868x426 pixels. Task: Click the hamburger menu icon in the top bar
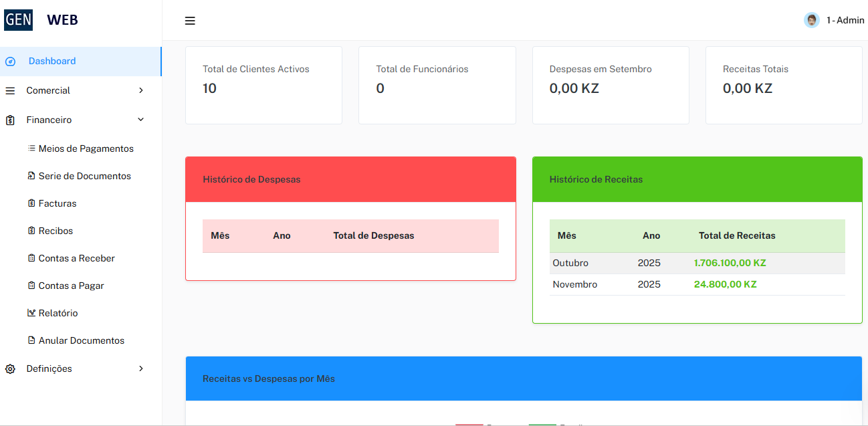tap(190, 21)
